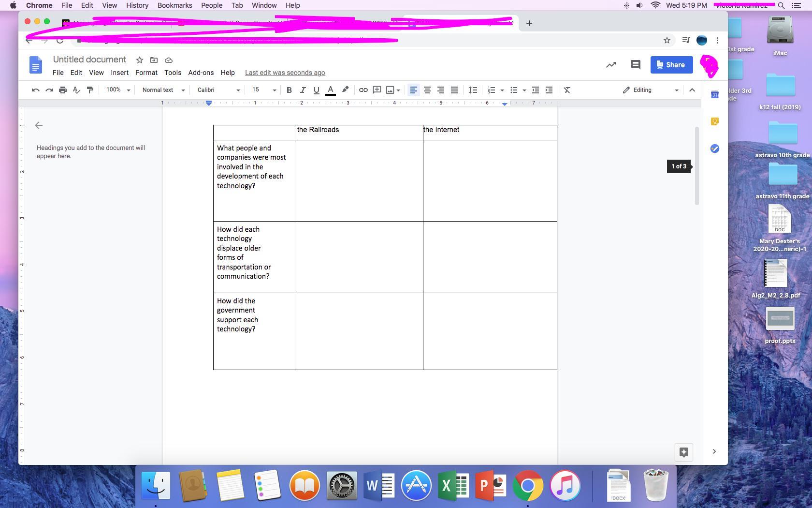Open Chrome Bookmarks menu in menu bar
Screen dimensions: 812x508
tap(174, 5)
